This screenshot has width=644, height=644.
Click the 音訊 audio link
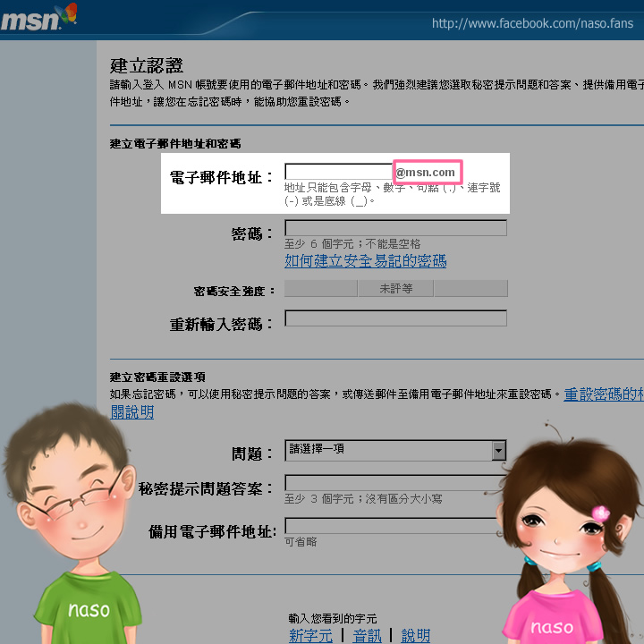pos(367,635)
